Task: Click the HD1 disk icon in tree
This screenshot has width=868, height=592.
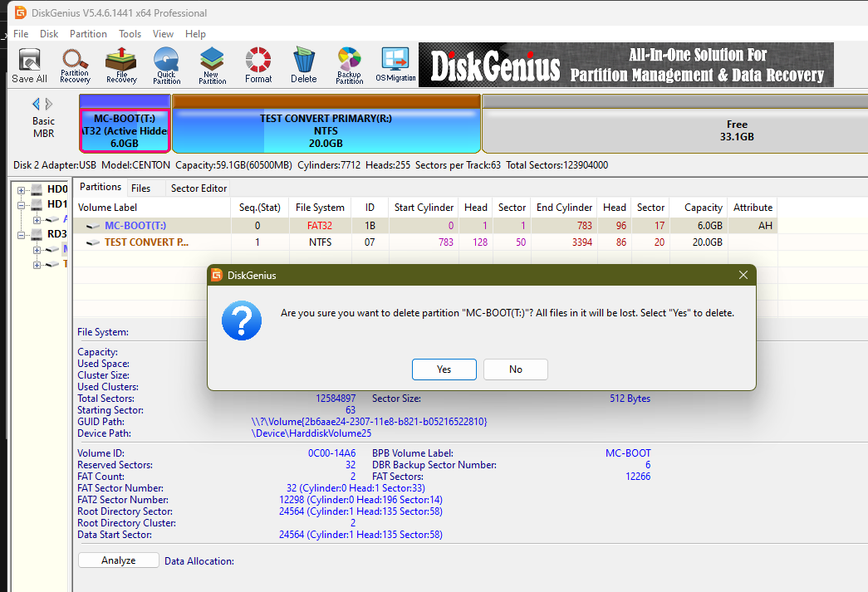Action: 37,205
